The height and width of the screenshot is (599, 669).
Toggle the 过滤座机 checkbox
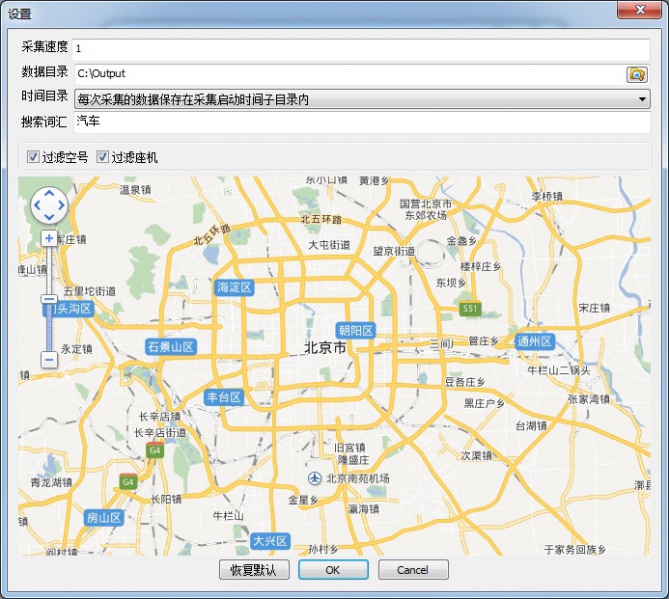(x=102, y=157)
